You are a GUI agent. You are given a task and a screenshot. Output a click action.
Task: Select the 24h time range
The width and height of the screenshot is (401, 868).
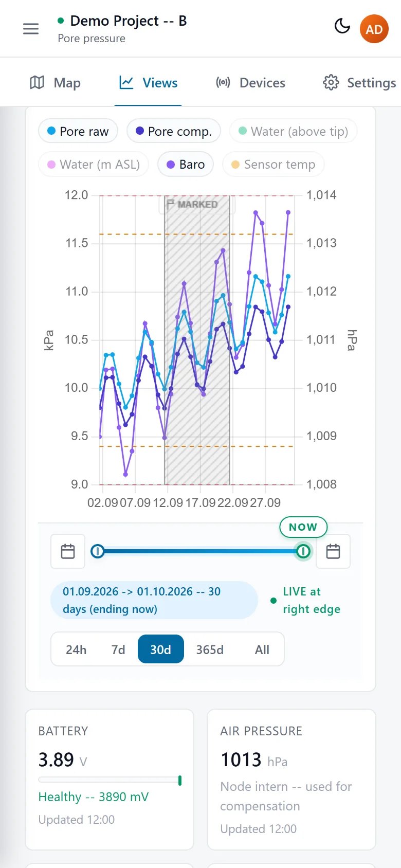tap(76, 649)
